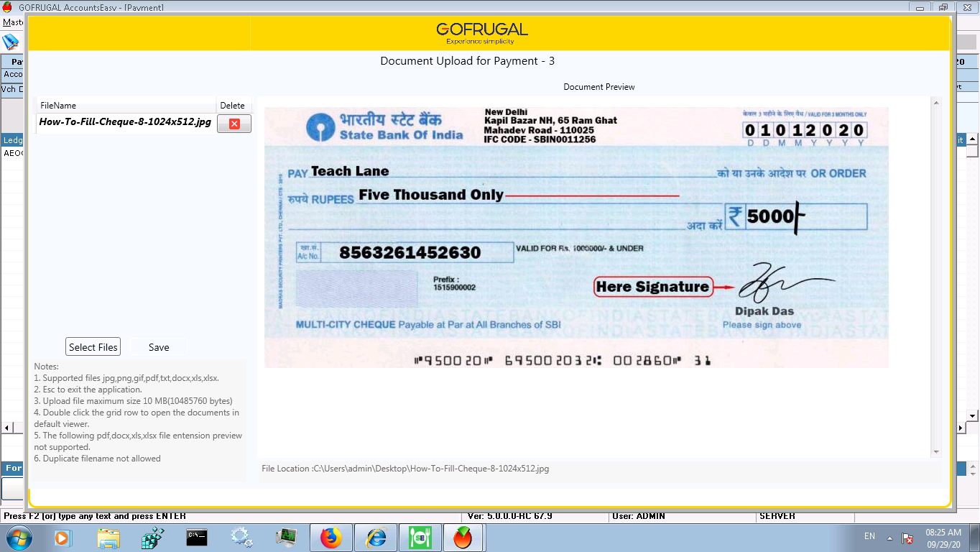
Task: Click the Payment window scrollbar down arrow
Action: click(973, 416)
